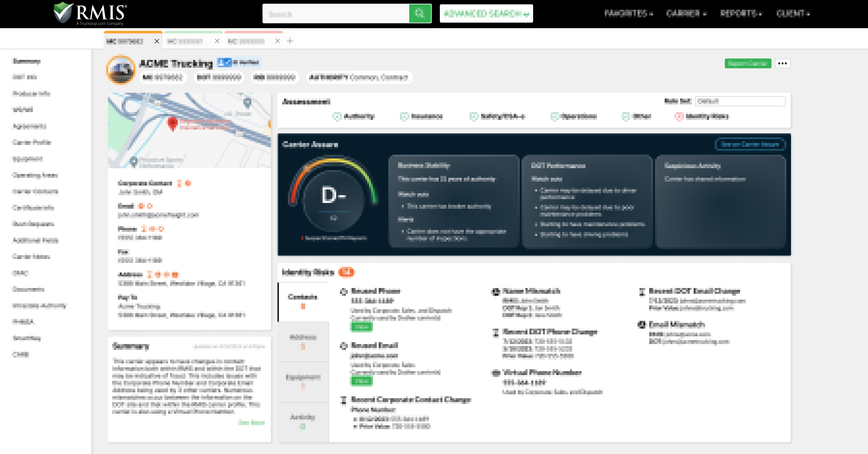Select the Address tab in Identity Risks
Screen dimensions: 868x454
(303, 342)
